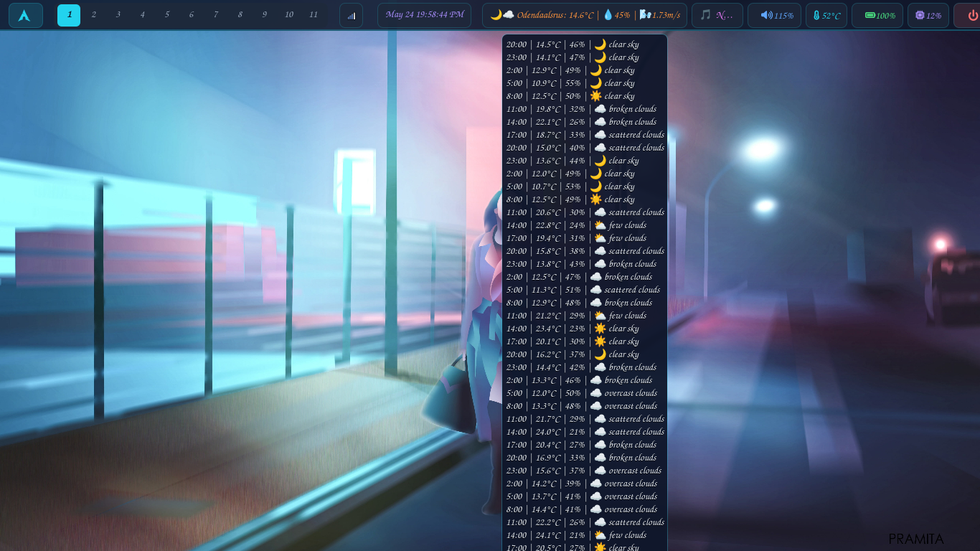Click the '14.2°C' forecast temperature

click(544, 484)
